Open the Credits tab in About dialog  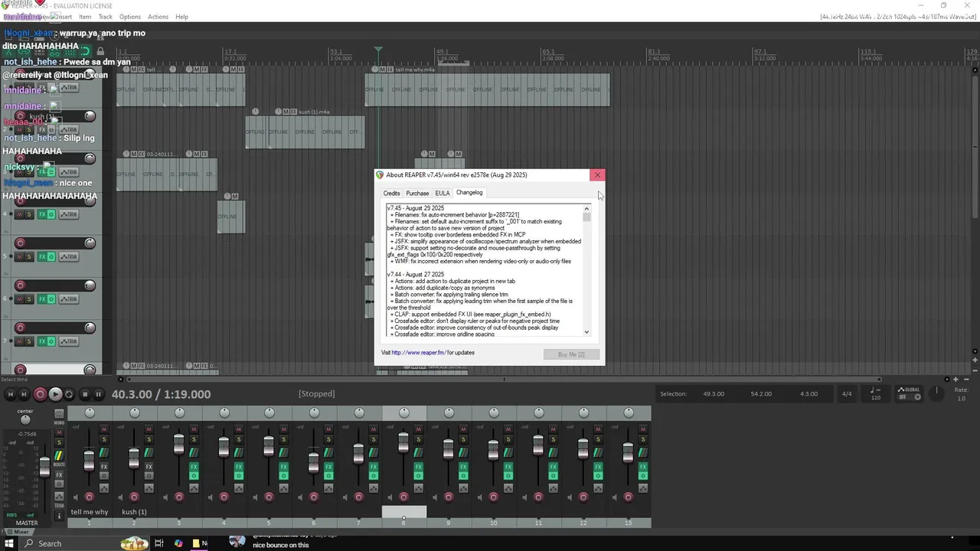[x=391, y=193]
